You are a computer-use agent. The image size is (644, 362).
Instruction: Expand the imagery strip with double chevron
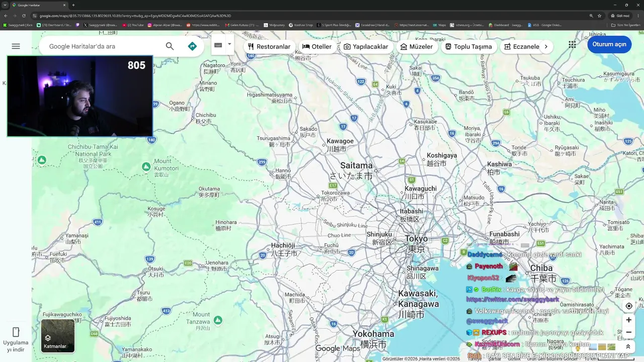coord(628,346)
